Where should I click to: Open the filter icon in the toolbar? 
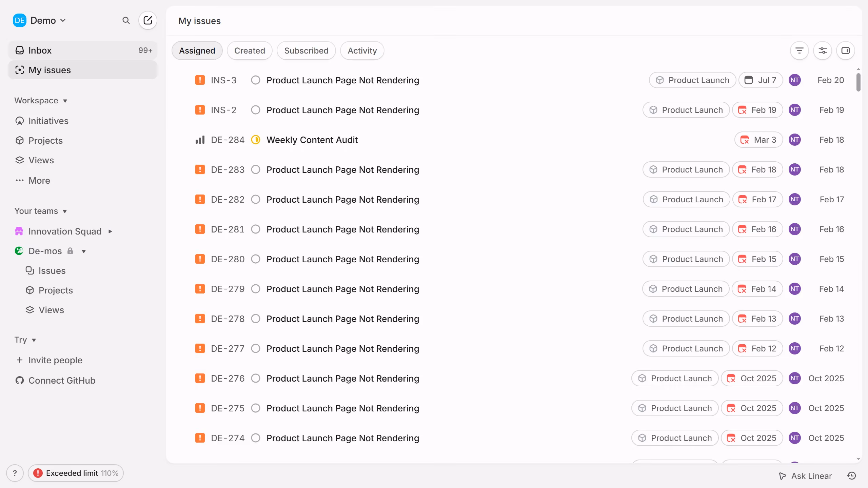pyautogui.click(x=800, y=50)
